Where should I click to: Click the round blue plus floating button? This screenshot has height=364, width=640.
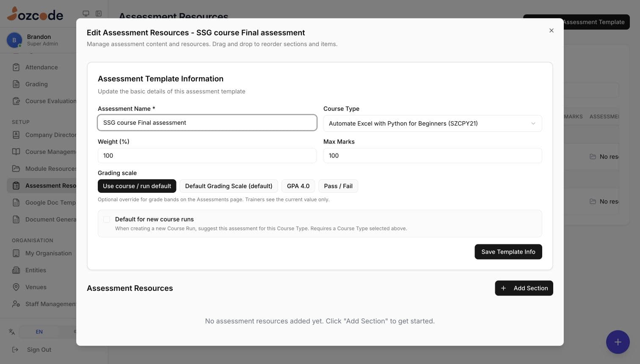[618, 342]
